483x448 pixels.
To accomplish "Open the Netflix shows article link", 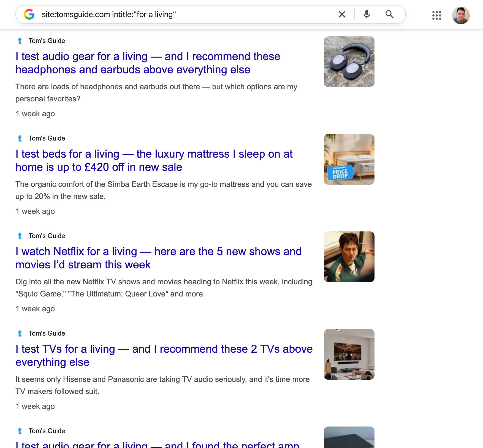I will pyautogui.click(x=159, y=258).
